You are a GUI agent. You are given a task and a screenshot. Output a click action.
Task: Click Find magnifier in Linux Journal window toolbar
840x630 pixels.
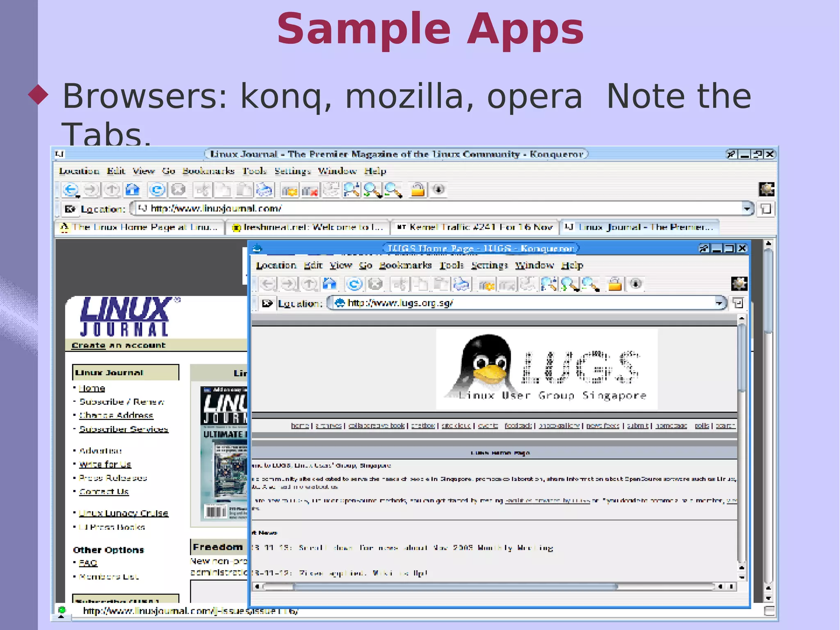click(x=352, y=190)
